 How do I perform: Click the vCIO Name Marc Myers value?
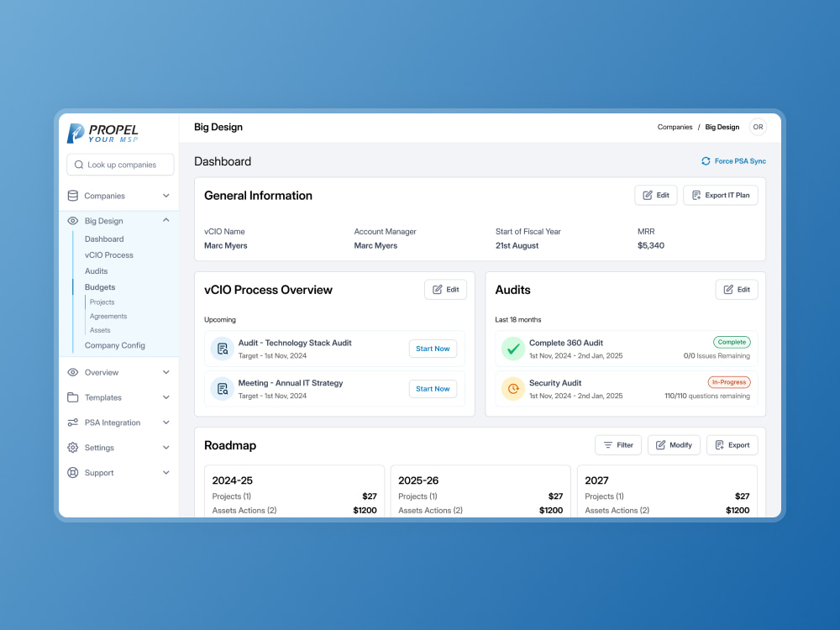coord(225,246)
